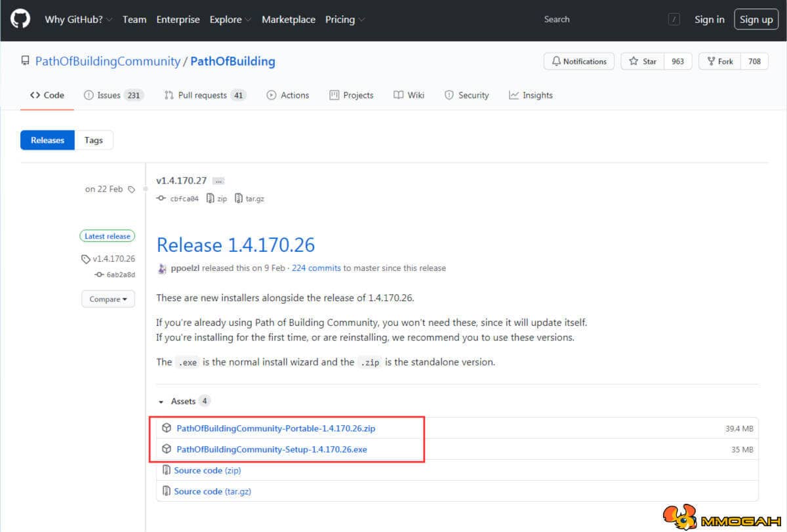This screenshot has width=787, height=532.
Task: Switch to the Code tab
Action: (47, 95)
